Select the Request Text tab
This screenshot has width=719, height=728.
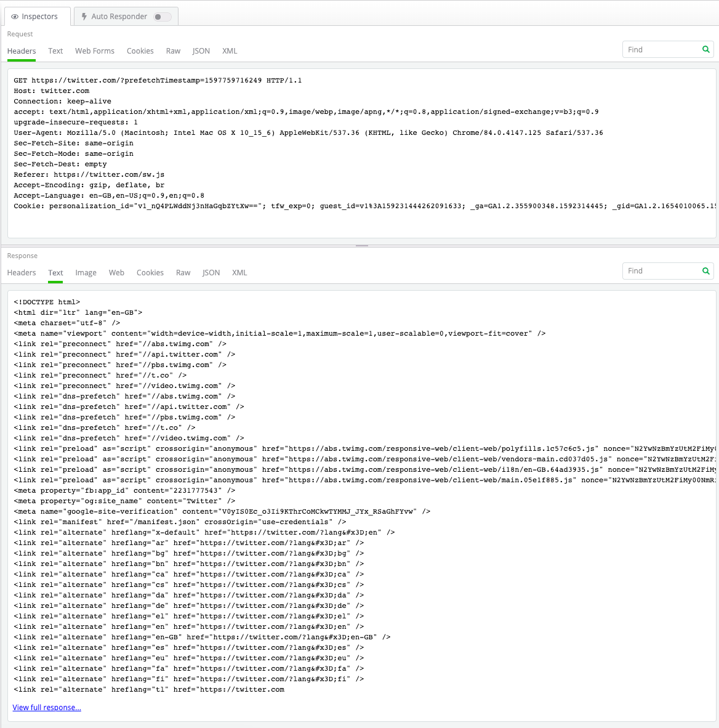pyautogui.click(x=55, y=51)
